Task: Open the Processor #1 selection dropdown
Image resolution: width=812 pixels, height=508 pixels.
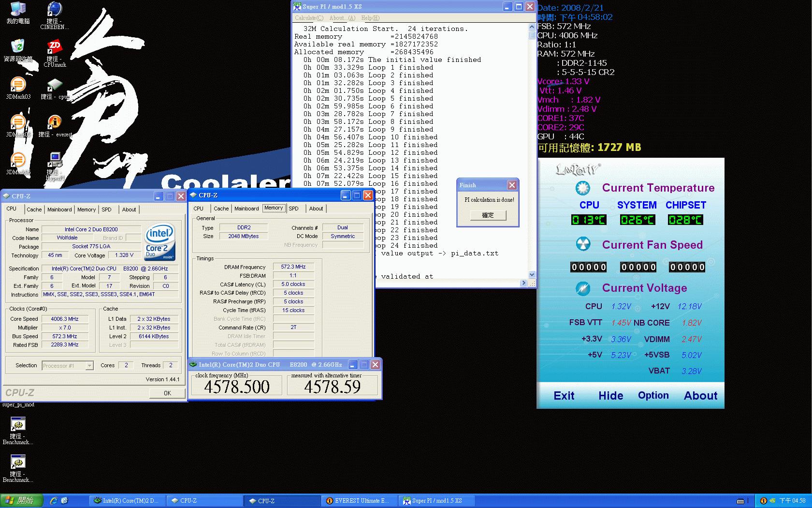Action: point(88,365)
